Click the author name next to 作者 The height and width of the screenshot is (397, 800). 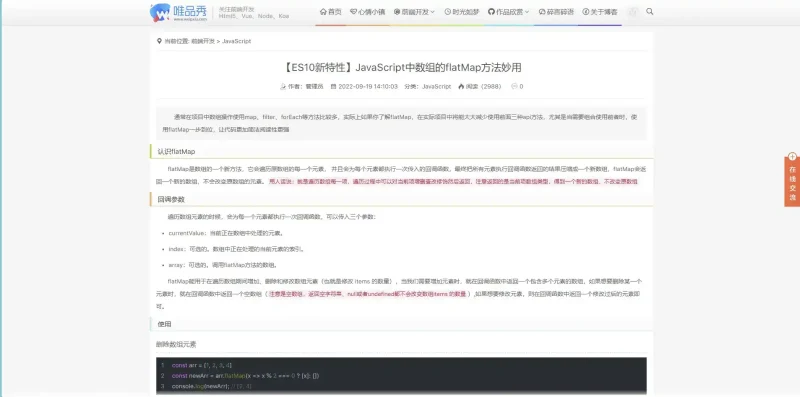(x=314, y=87)
